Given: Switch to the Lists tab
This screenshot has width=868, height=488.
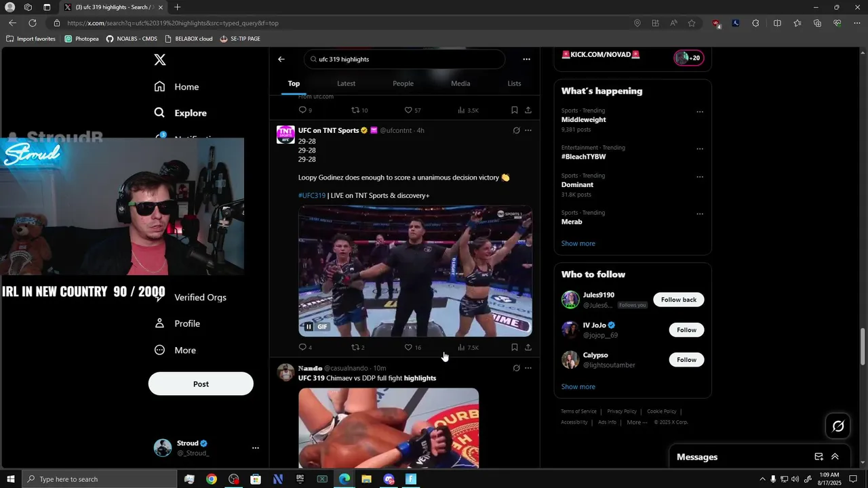Looking at the screenshot, I should pos(514,83).
